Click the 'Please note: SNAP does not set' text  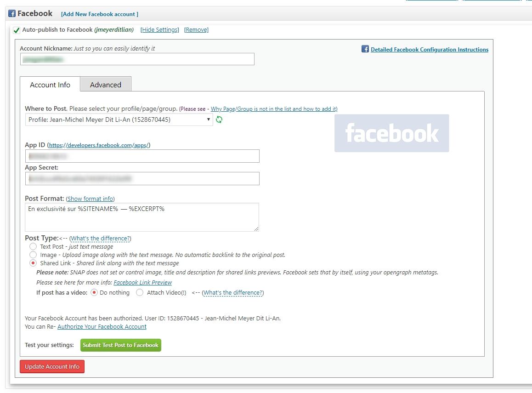(237, 273)
